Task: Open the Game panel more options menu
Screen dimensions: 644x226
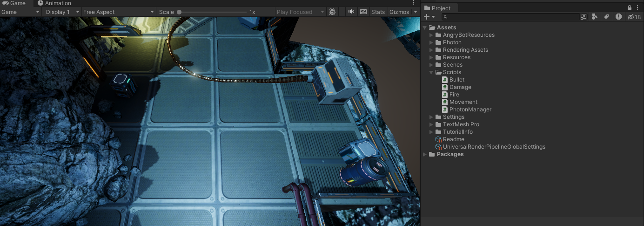Action: (414, 3)
